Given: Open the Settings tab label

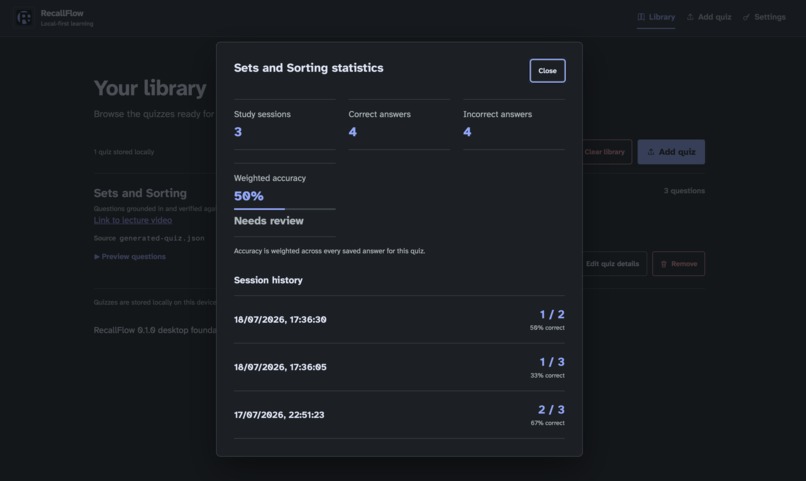Looking at the screenshot, I should [770, 17].
